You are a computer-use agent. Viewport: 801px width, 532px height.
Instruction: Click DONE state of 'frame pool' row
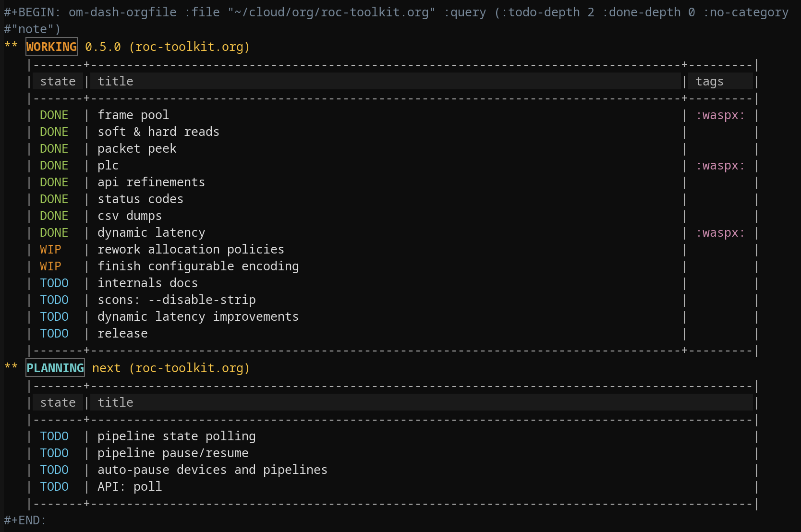tap(54, 115)
